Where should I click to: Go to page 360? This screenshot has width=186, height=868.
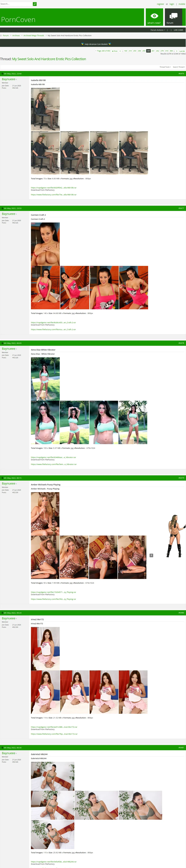(171, 51)
